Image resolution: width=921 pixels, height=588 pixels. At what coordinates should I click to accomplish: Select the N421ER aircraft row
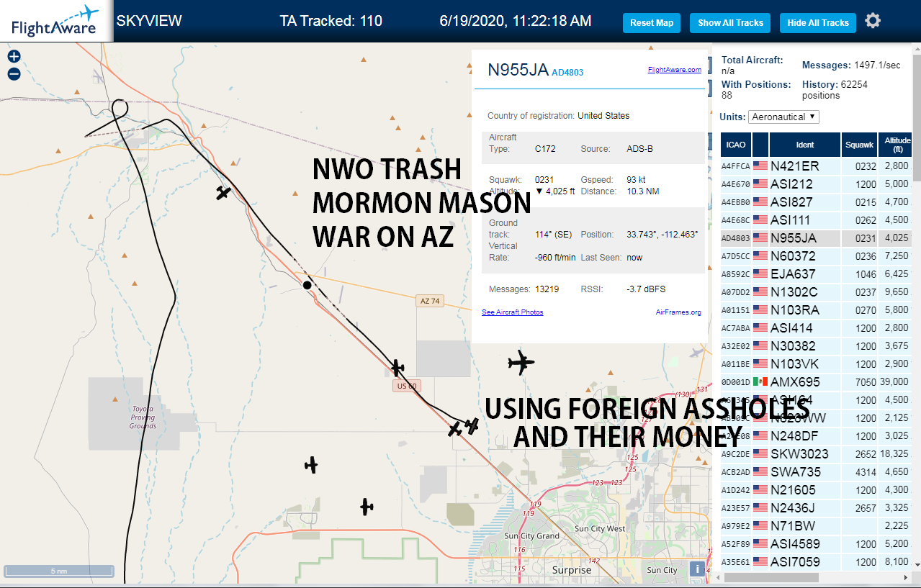click(817, 166)
